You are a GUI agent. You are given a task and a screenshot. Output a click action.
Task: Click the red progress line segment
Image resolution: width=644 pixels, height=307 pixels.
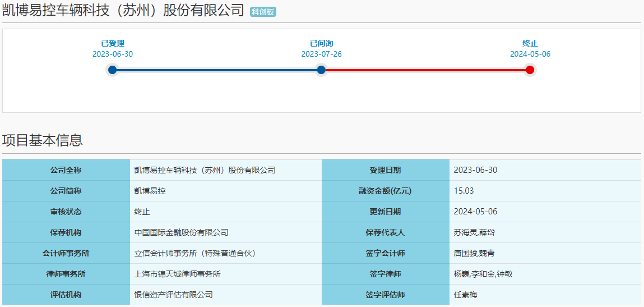pos(425,70)
